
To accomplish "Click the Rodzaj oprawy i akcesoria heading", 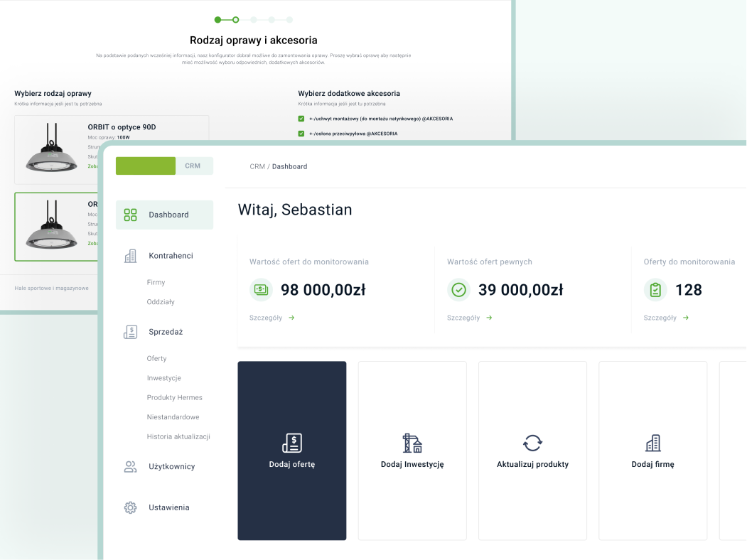I will (254, 40).
